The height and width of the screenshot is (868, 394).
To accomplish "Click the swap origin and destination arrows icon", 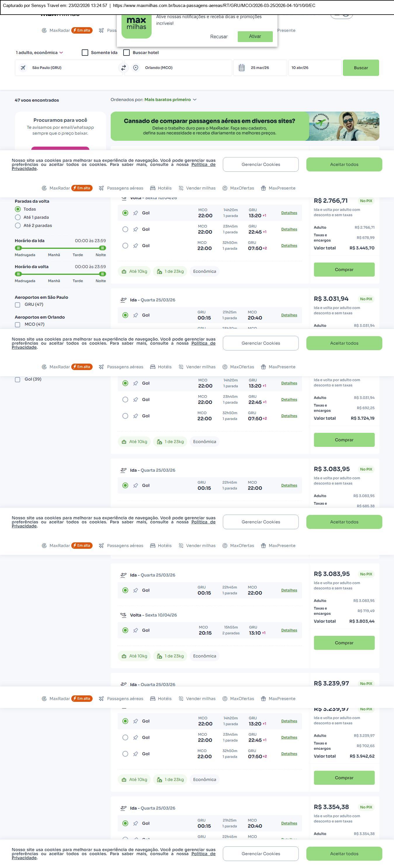I will click(123, 68).
